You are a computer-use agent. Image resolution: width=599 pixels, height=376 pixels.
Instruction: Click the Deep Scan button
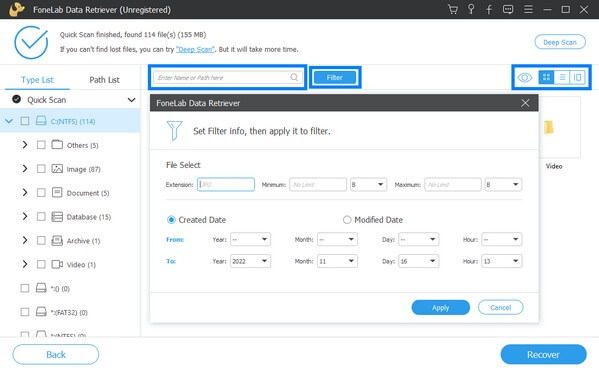click(560, 42)
